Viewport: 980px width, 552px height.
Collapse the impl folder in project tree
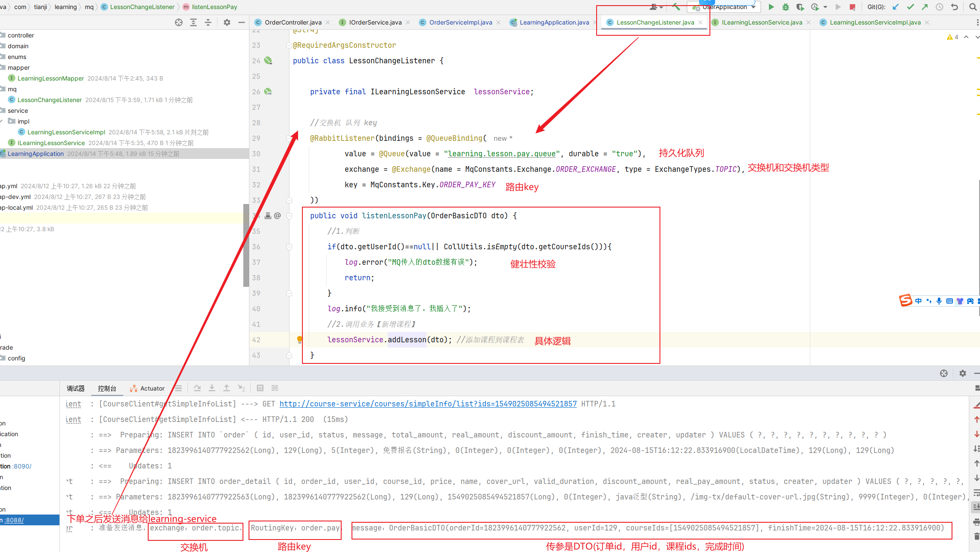(2, 121)
